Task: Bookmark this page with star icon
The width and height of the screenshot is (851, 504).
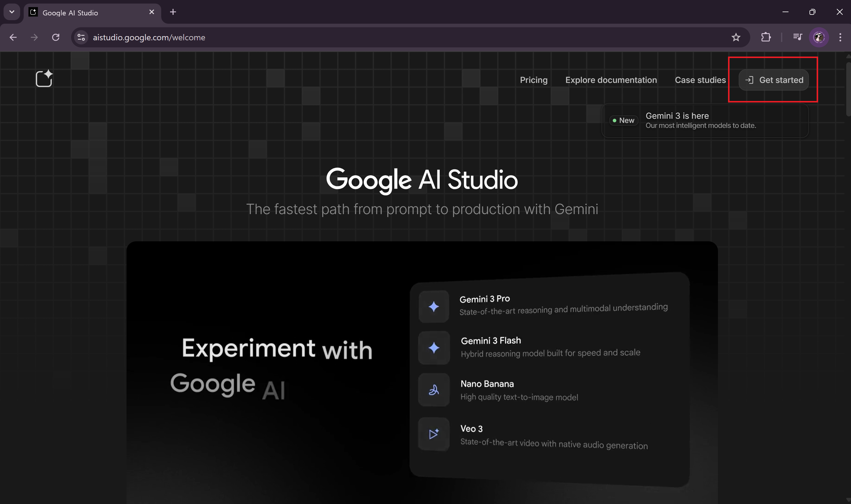Action: (736, 37)
